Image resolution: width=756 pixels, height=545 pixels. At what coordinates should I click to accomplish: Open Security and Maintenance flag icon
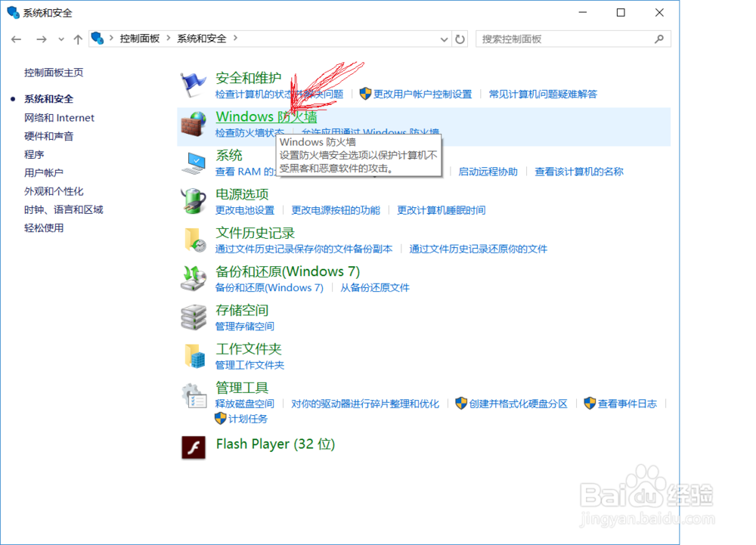click(x=193, y=84)
